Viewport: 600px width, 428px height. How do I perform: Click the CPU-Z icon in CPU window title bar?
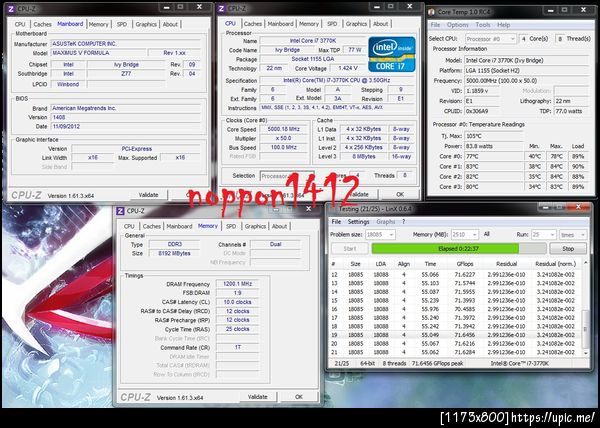[222, 8]
